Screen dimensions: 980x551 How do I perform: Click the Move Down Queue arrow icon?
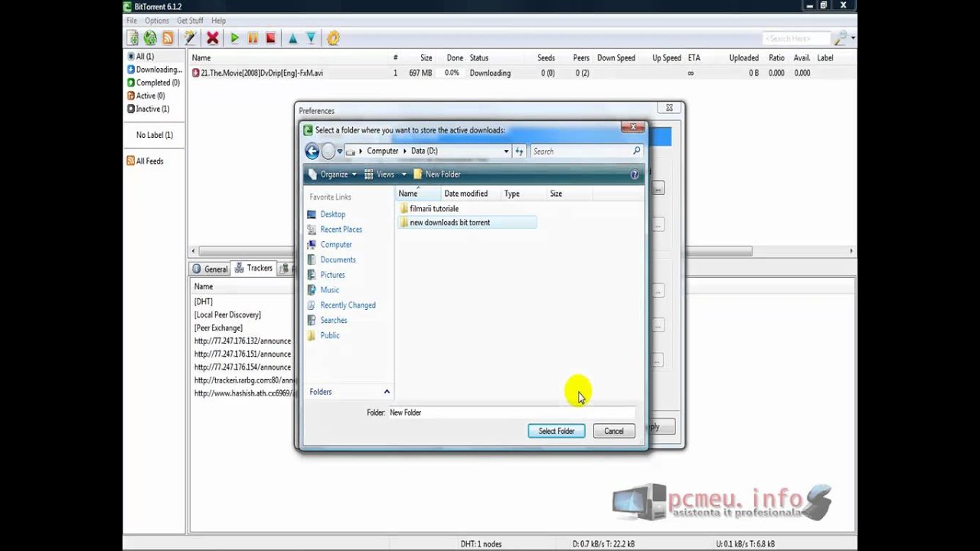coord(311,37)
